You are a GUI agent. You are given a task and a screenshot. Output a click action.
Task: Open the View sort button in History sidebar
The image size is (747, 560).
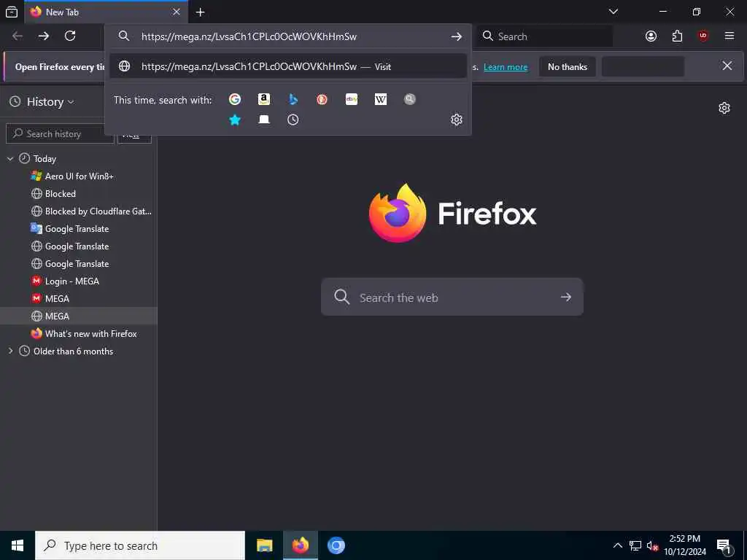[134, 134]
